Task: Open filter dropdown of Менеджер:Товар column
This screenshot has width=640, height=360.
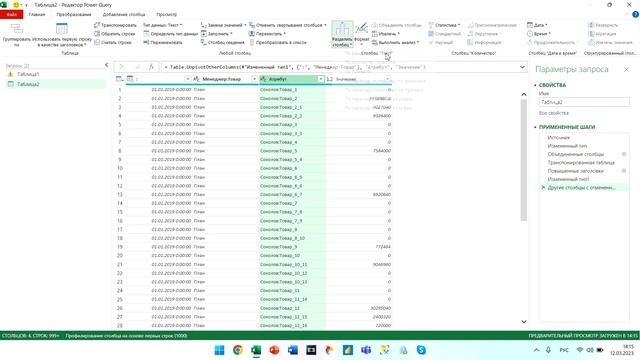Action: 254,79
